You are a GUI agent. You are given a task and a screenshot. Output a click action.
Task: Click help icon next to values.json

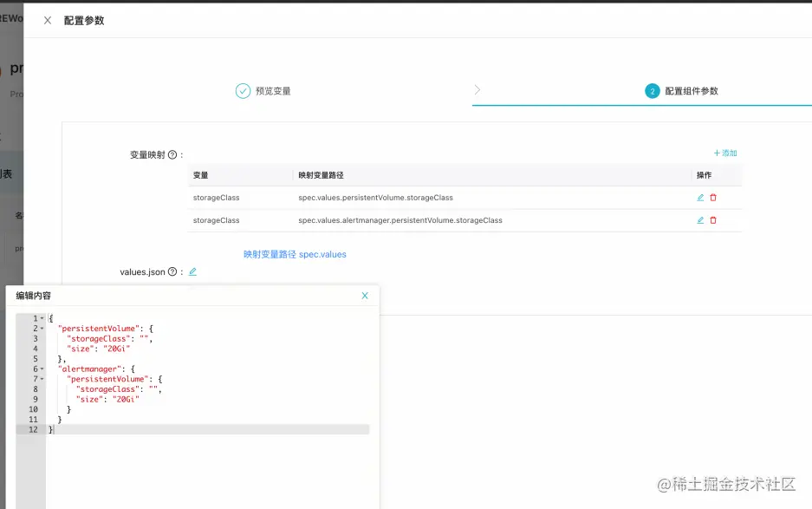point(172,271)
